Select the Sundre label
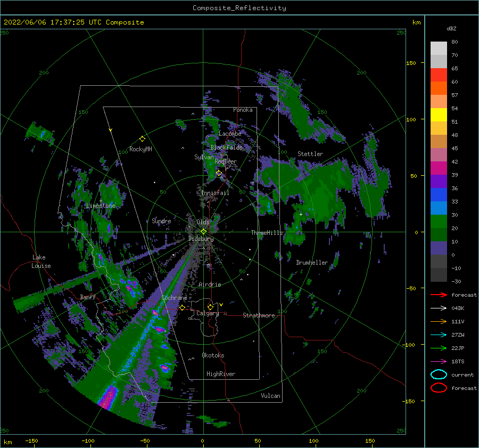The image size is (479, 448). coord(161,221)
